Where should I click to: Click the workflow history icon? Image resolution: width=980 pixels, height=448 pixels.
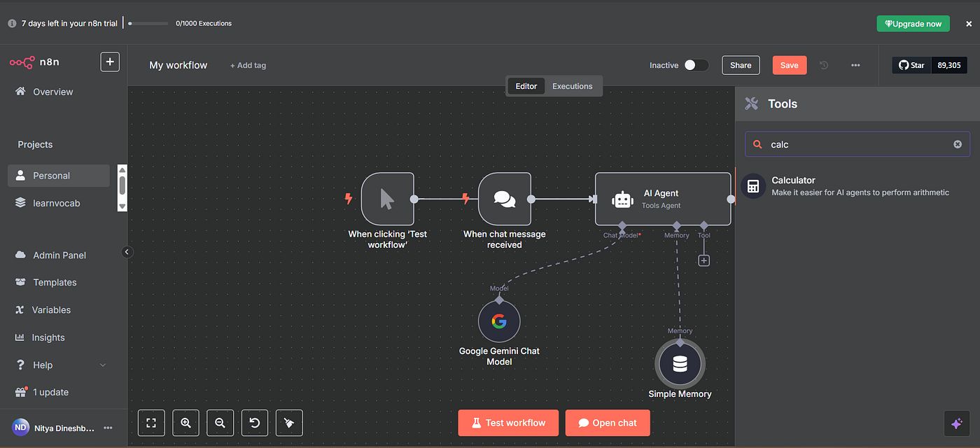click(824, 65)
